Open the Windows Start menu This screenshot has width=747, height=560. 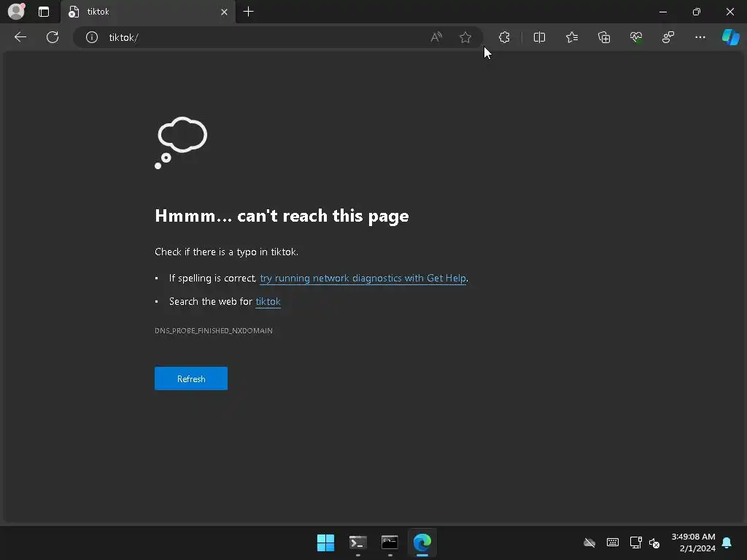326,542
